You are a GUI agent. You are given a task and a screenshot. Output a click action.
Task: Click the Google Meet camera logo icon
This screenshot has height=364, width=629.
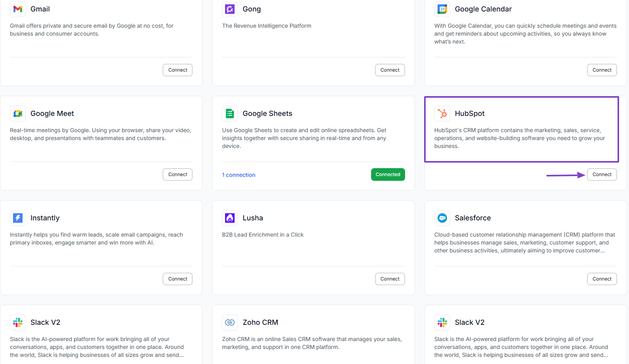point(18,114)
